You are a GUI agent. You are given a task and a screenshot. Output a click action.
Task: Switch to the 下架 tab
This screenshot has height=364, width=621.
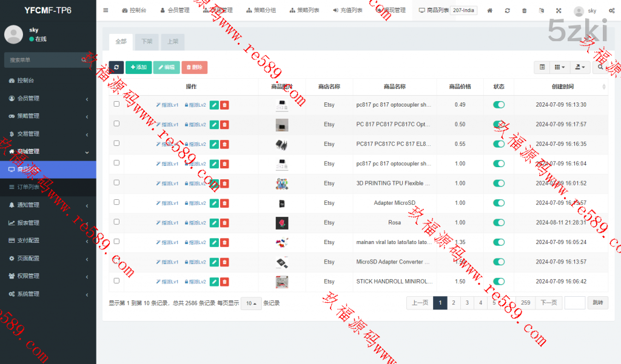147,41
